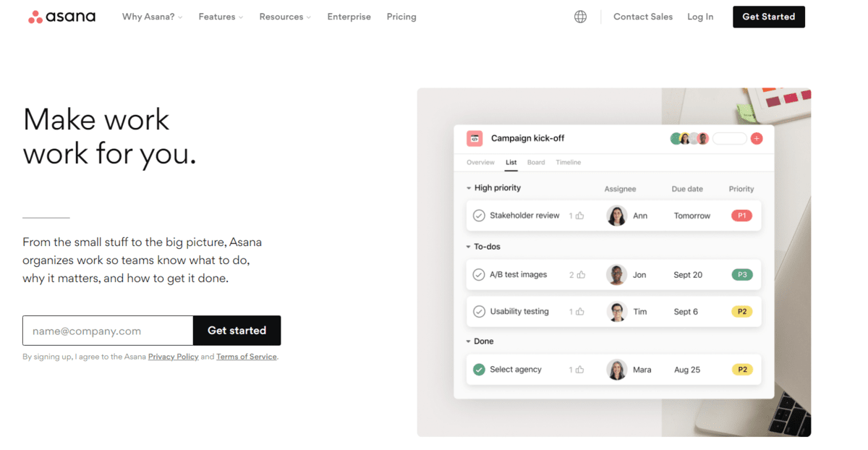868x450 pixels.
Task: Click Ann's avatar
Action: click(616, 216)
